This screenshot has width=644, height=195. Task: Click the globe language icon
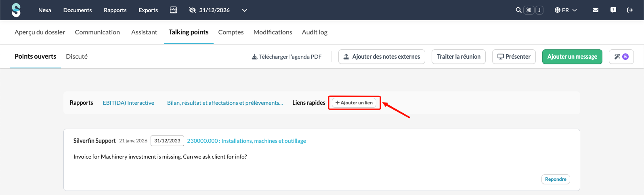558,10
